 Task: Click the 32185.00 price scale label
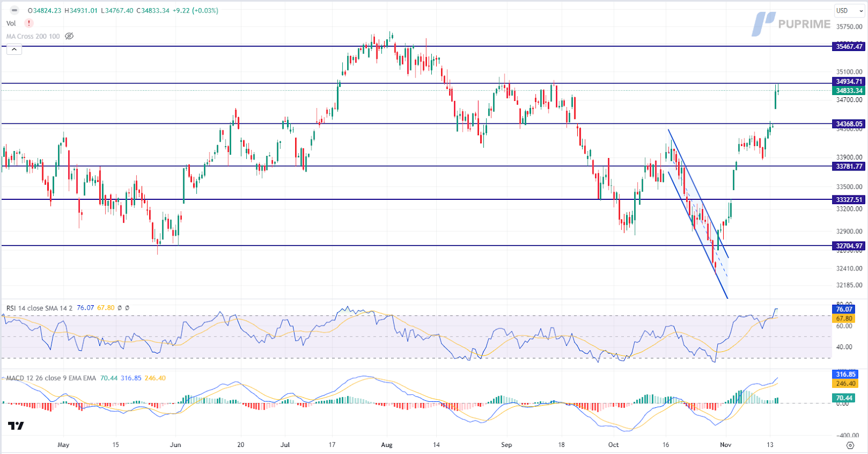coord(849,285)
